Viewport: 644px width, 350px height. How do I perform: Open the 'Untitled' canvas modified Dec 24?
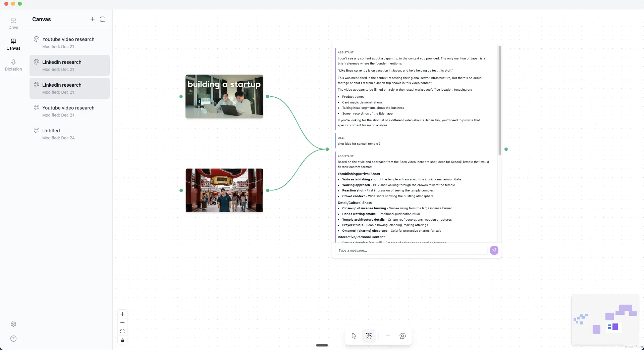pos(69,134)
